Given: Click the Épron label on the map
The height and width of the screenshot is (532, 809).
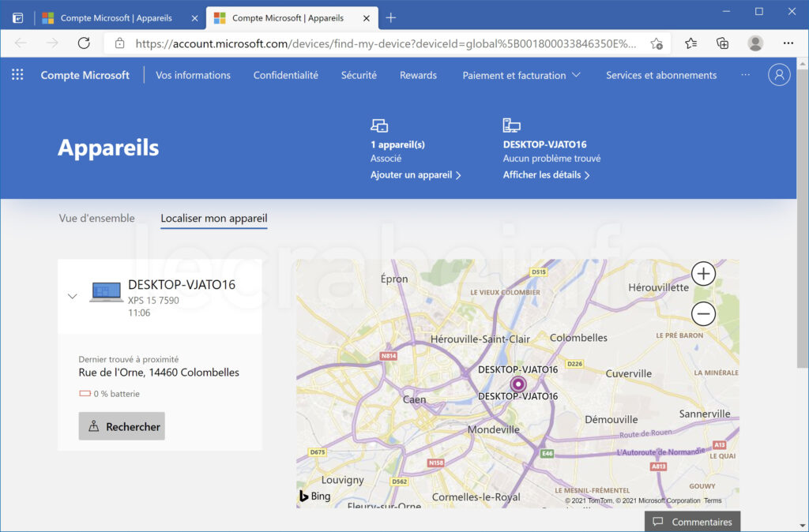Looking at the screenshot, I should point(394,279).
